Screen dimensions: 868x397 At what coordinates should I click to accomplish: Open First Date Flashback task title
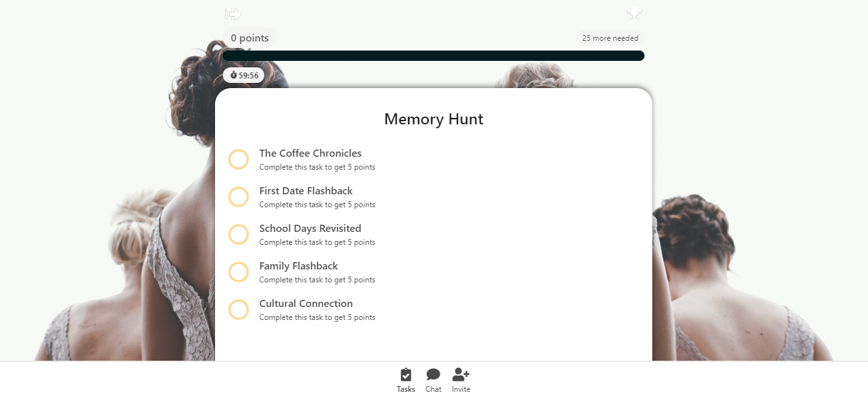[x=306, y=191]
